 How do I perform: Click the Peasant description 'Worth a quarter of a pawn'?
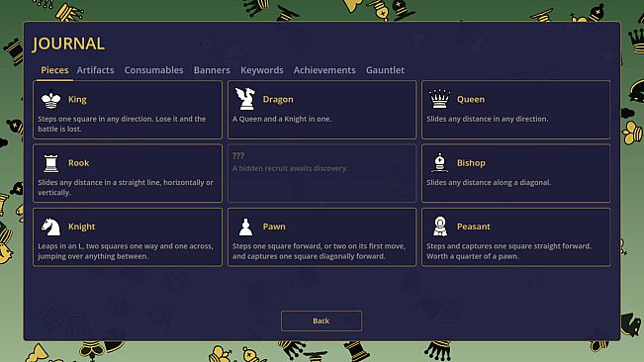(473, 256)
